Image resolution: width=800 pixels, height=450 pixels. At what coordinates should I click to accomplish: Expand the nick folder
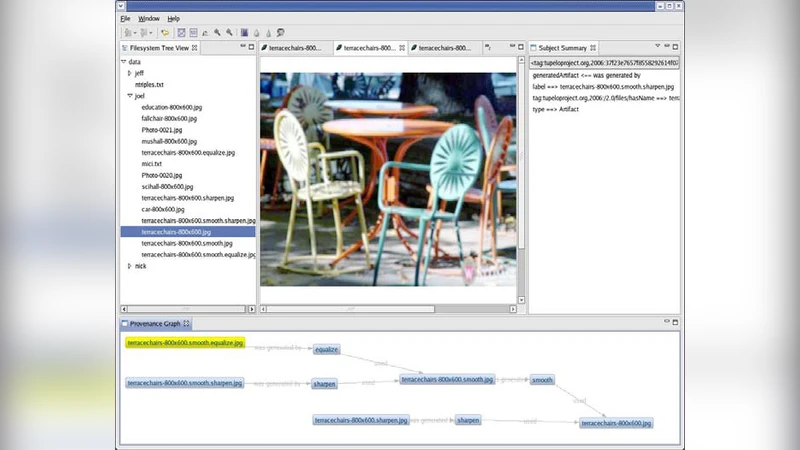click(x=129, y=266)
